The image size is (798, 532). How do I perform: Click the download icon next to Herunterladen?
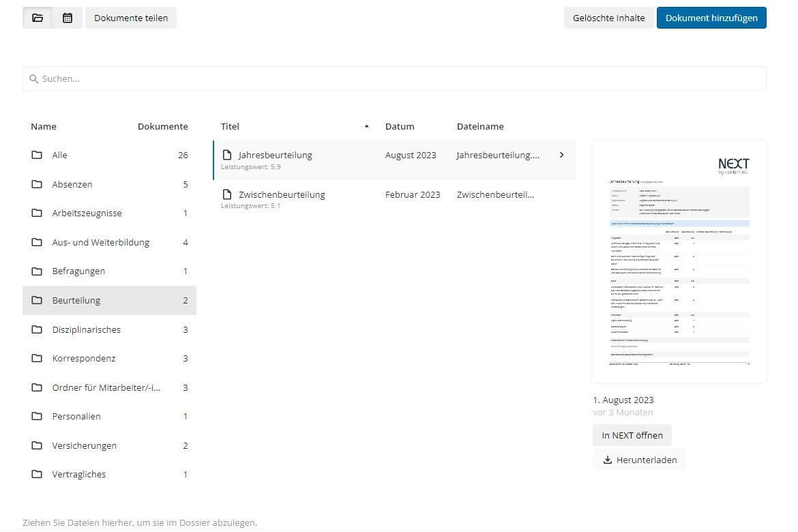coord(607,460)
